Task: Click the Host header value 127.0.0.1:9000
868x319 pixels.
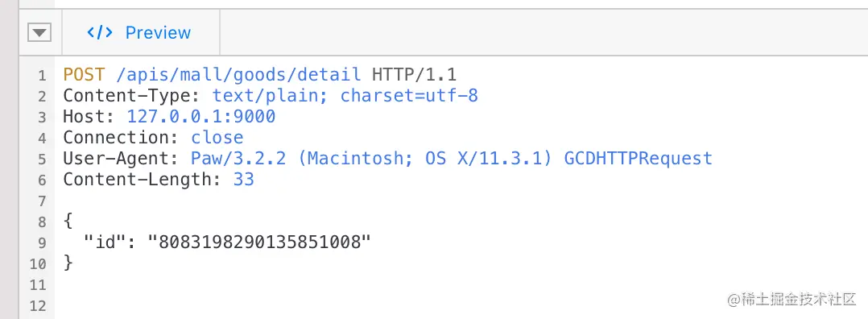Action: 201,116
